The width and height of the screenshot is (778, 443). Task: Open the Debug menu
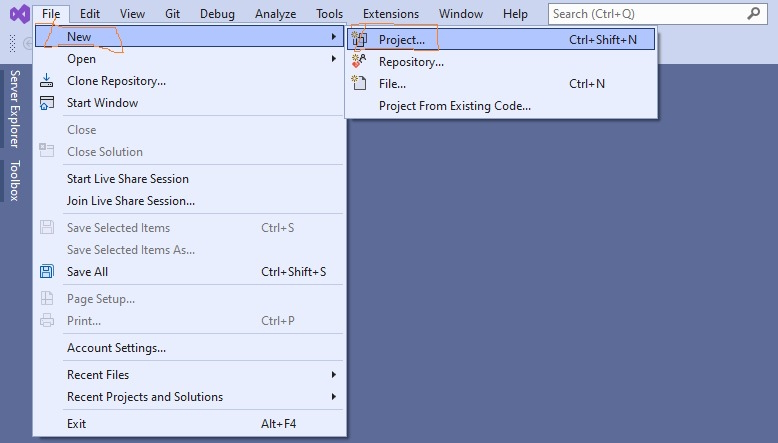coord(217,14)
